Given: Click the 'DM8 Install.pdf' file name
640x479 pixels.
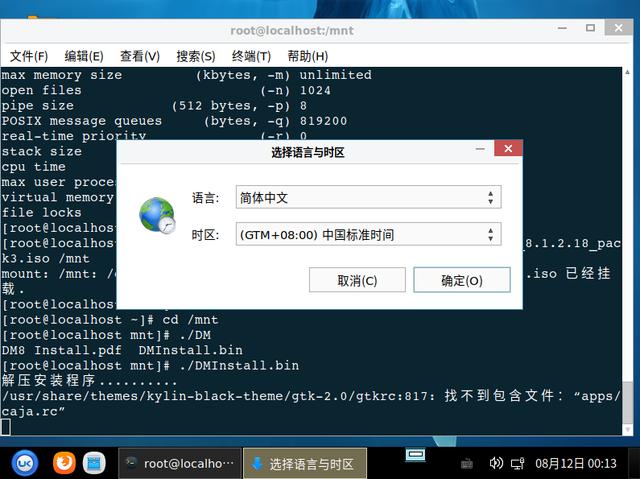Looking at the screenshot, I should pos(62,350).
